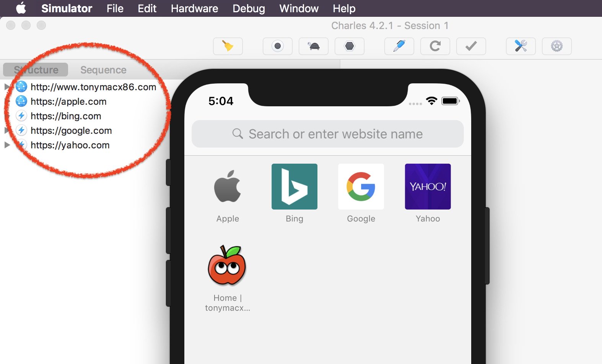602x364 pixels.
Task: Click the Safari search or website field
Action: [x=328, y=134]
